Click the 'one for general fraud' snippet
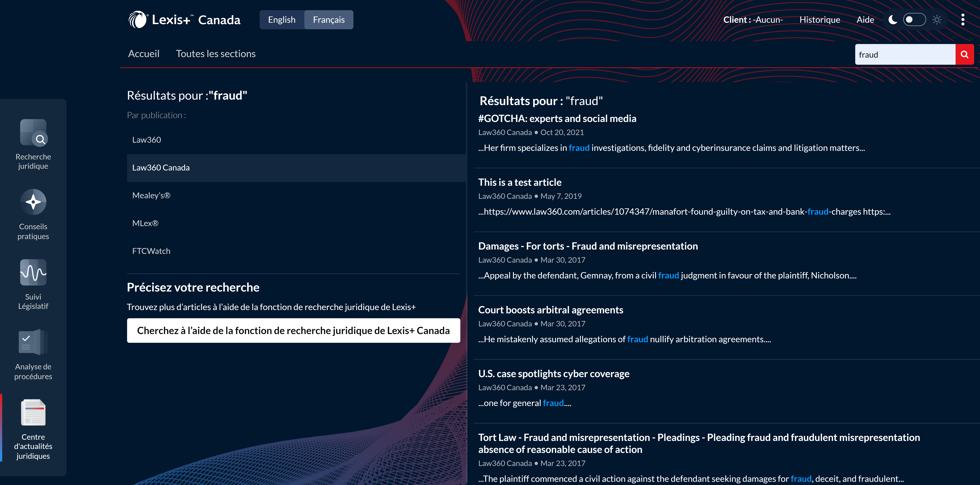 [525, 403]
